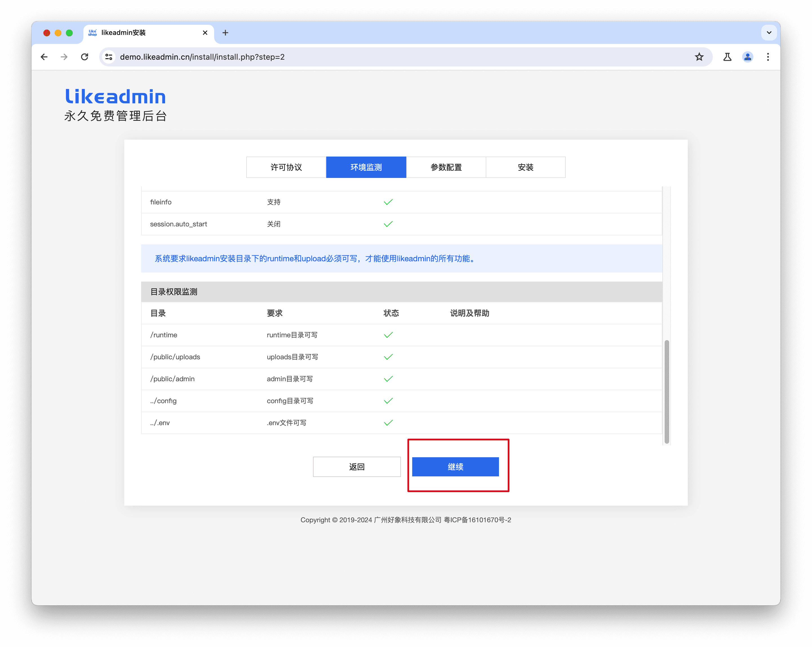Click the 目录 column header
This screenshot has width=812, height=647.
click(158, 313)
